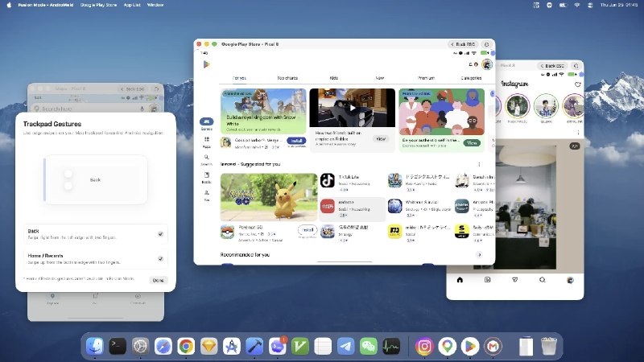Switch to New tab

(x=380, y=78)
